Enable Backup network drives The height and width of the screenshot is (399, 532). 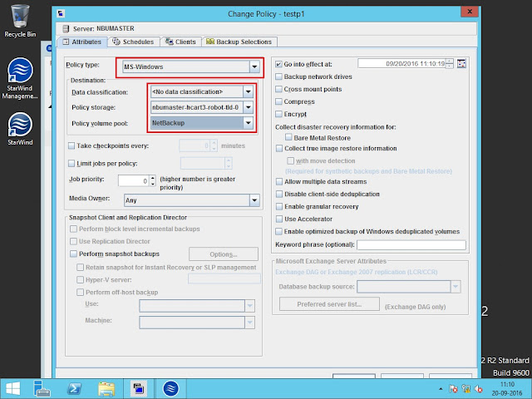click(278, 76)
